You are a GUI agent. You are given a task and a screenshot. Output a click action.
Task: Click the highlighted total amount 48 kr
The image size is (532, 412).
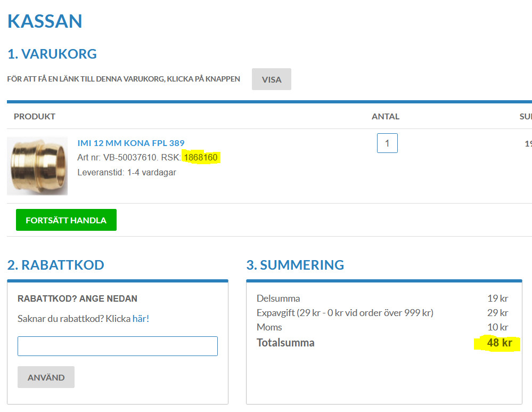tap(499, 343)
